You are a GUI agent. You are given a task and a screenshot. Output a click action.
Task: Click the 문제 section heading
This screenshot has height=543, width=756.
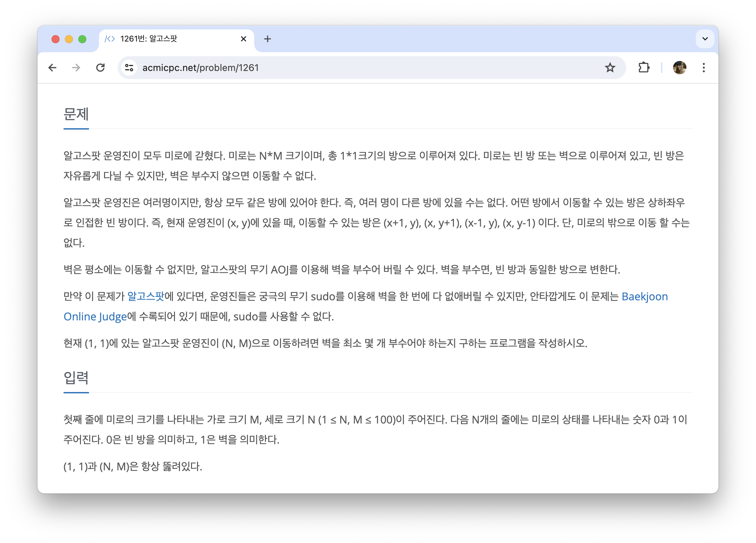coord(76,114)
